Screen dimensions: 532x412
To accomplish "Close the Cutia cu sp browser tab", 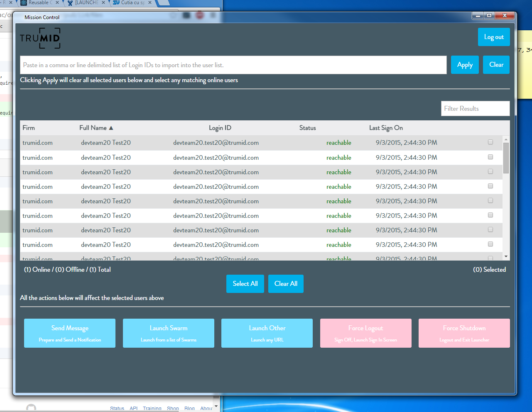I will [x=150, y=2].
